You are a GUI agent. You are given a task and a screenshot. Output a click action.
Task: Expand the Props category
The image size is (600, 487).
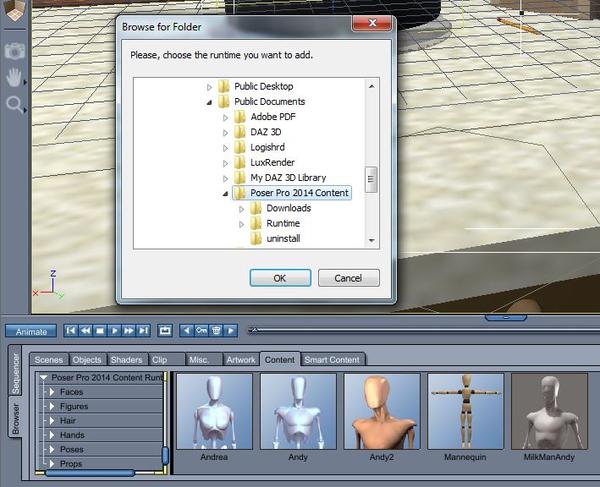(51, 464)
